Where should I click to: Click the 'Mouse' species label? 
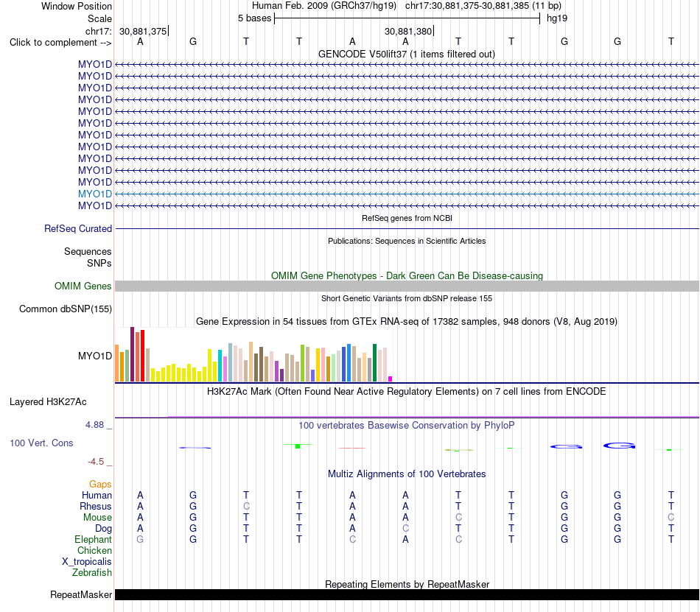click(97, 518)
